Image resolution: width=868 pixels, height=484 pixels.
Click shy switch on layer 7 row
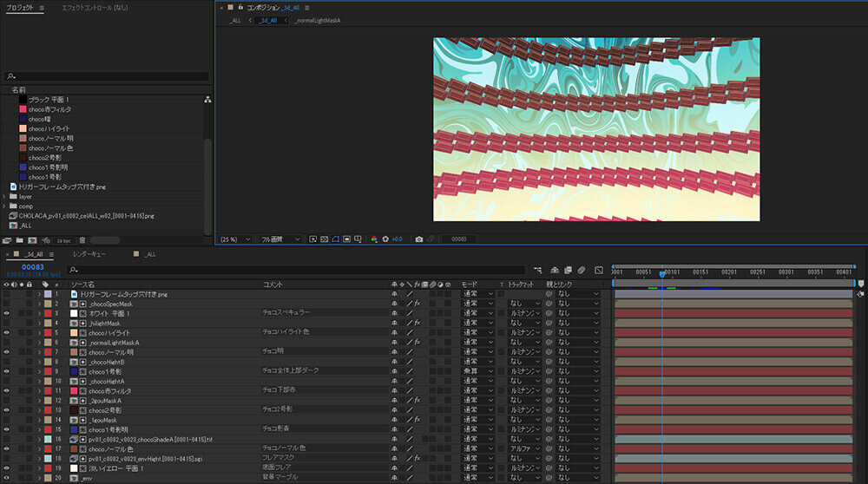tap(394, 352)
